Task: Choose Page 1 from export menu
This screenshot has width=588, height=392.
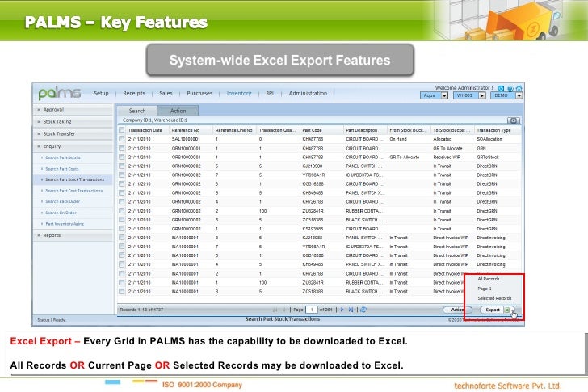Action: tap(485, 289)
